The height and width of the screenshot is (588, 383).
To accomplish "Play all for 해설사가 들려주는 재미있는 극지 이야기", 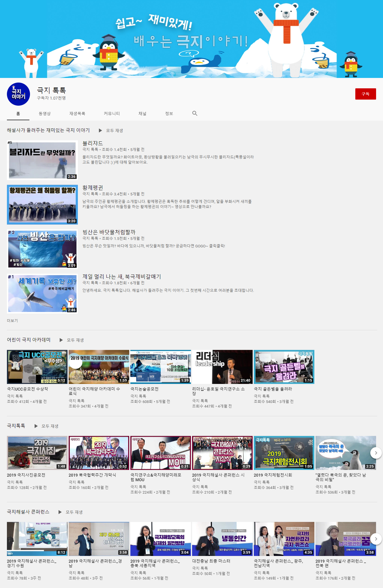I will [111, 130].
